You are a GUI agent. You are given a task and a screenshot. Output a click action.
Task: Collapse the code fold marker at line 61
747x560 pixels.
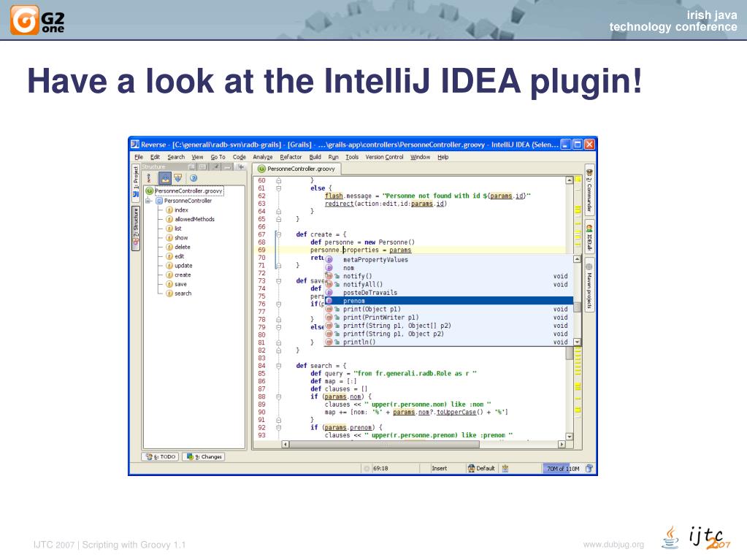[x=279, y=188]
